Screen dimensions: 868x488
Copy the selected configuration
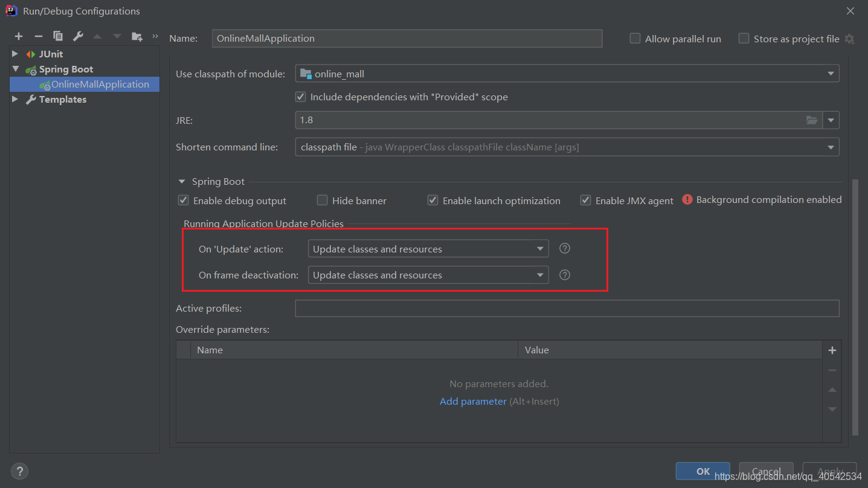pyautogui.click(x=57, y=37)
